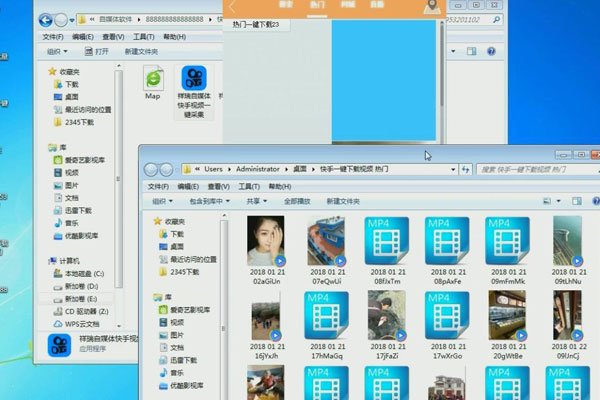Viewport: 600px width, 400px height.
Task: Open 查看(V) menu in the 自媒体软件 window
Action: [x=113, y=37]
